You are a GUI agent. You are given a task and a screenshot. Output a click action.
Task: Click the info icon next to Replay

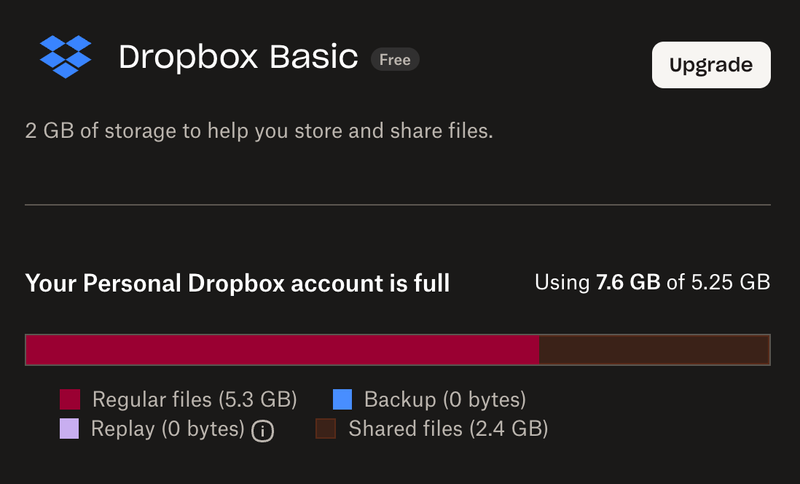click(263, 431)
